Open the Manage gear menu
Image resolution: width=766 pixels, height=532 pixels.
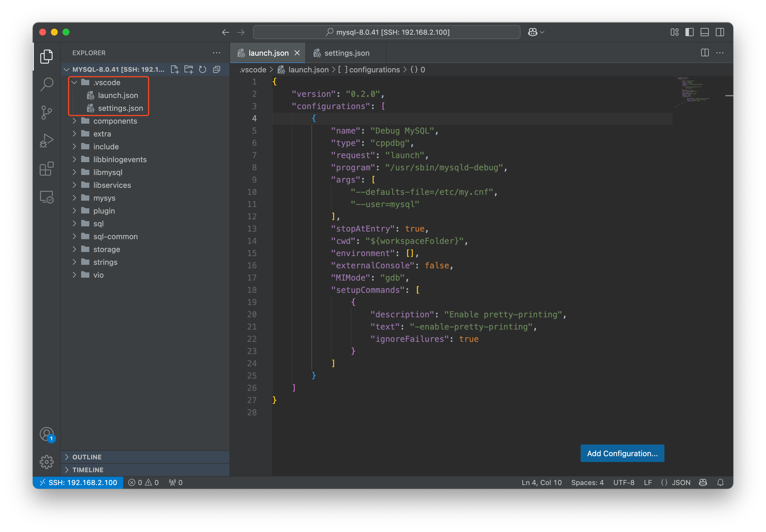[x=46, y=462]
